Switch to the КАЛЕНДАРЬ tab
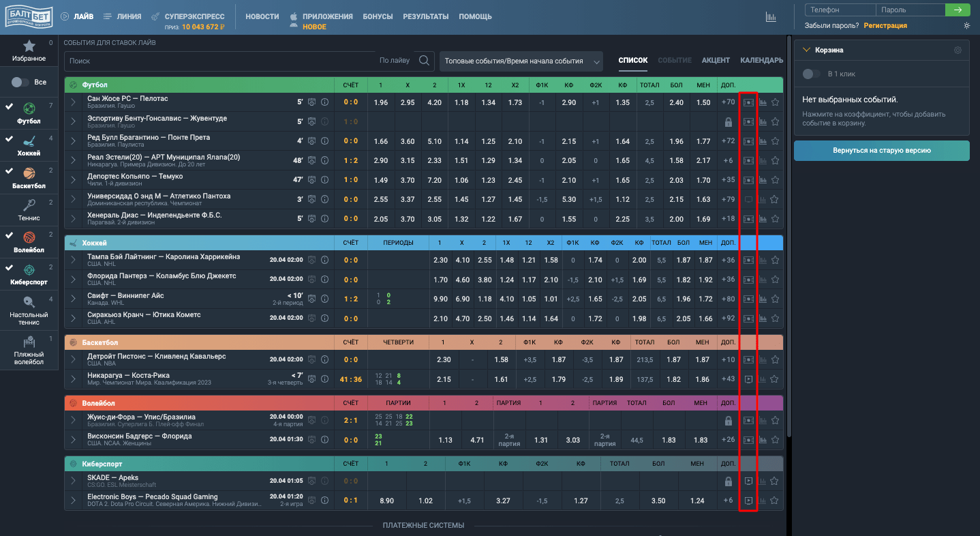 coord(762,60)
